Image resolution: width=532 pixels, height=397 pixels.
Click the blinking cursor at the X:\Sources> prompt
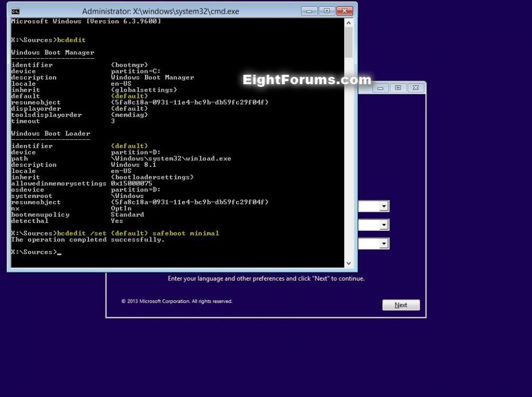click(x=59, y=252)
